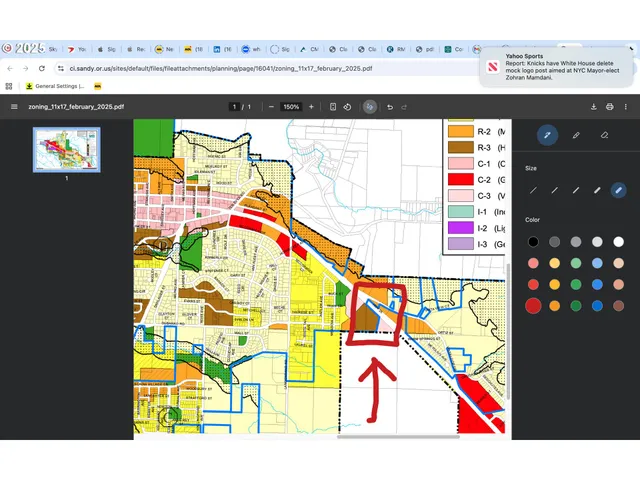The height and width of the screenshot is (480, 640).
Task: Rotate the PDF page counterclockwise
Action: pos(346,106)
